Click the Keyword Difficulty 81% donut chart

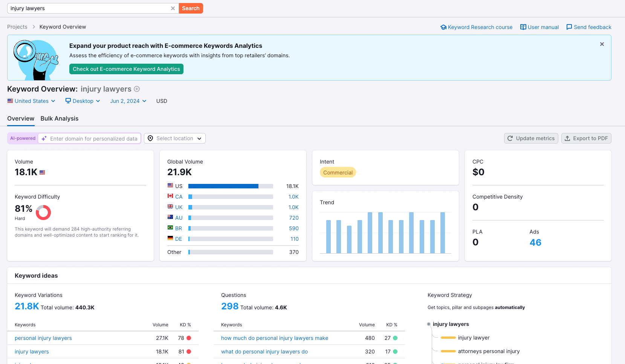click(43, 213)
